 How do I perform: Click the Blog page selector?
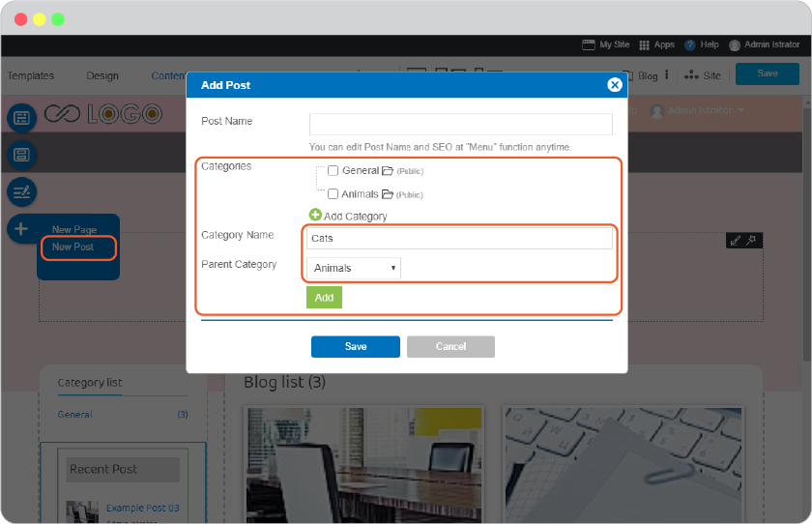(x=648, y=76)
